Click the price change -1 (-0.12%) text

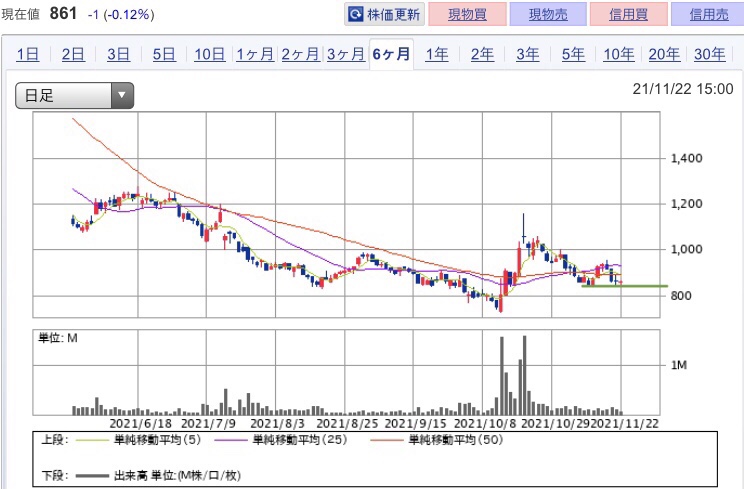[x=121, y=15]
